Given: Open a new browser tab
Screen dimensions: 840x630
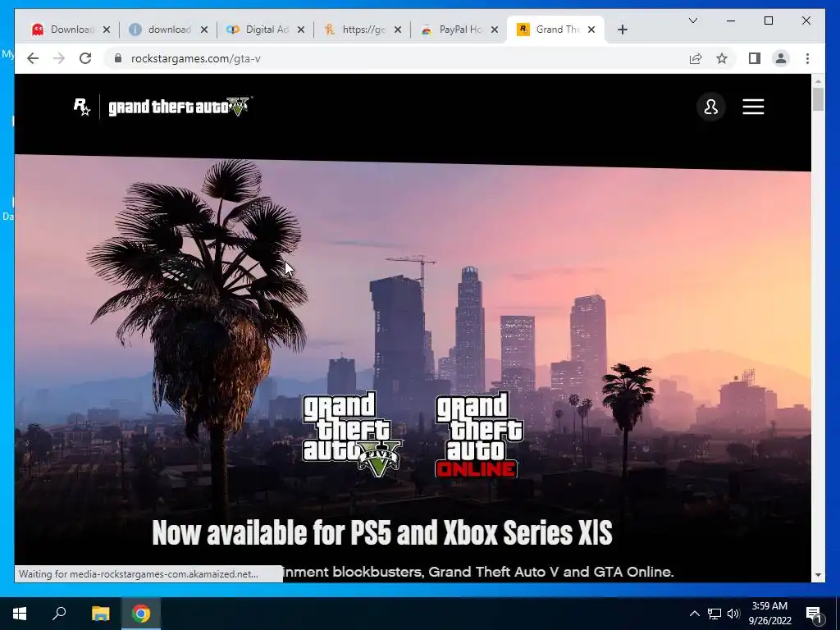Looking at the screenshot, I should click(x=622, y=30).
